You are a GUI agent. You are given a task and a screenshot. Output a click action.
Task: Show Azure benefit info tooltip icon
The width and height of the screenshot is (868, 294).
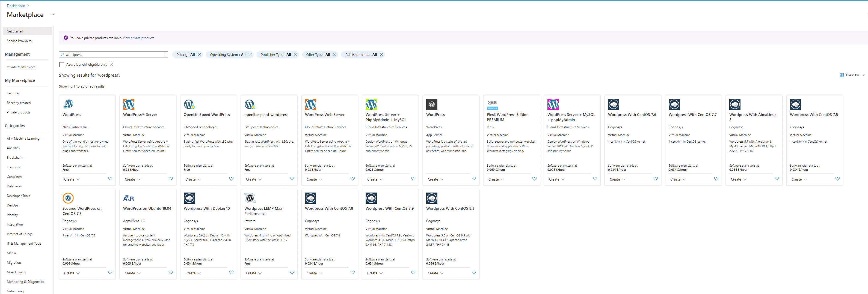coord(111,64)
